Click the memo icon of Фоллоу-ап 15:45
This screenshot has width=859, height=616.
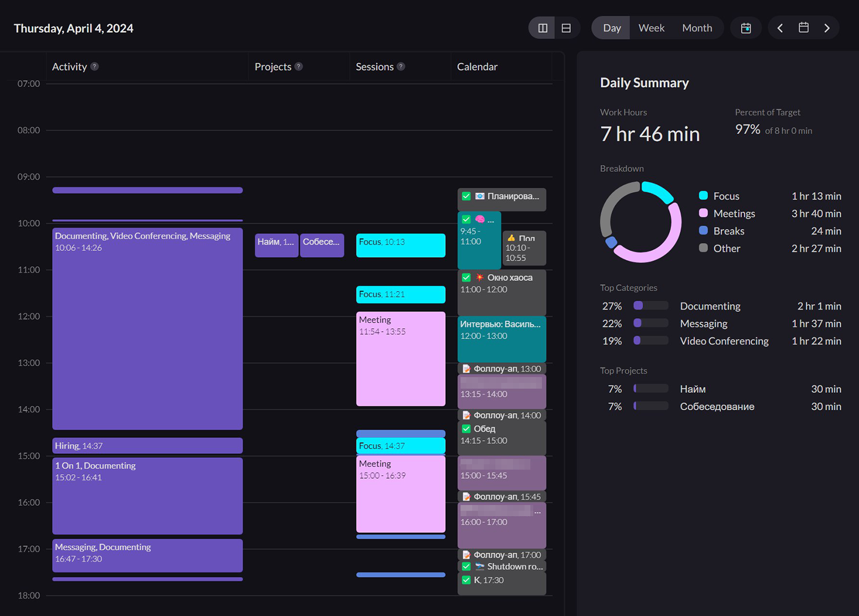pyautogui.click(x=466, y=496)
